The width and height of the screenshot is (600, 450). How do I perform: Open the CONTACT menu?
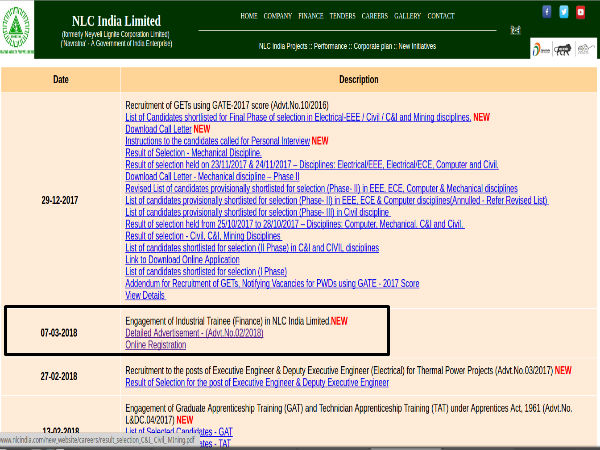[441, 16]
